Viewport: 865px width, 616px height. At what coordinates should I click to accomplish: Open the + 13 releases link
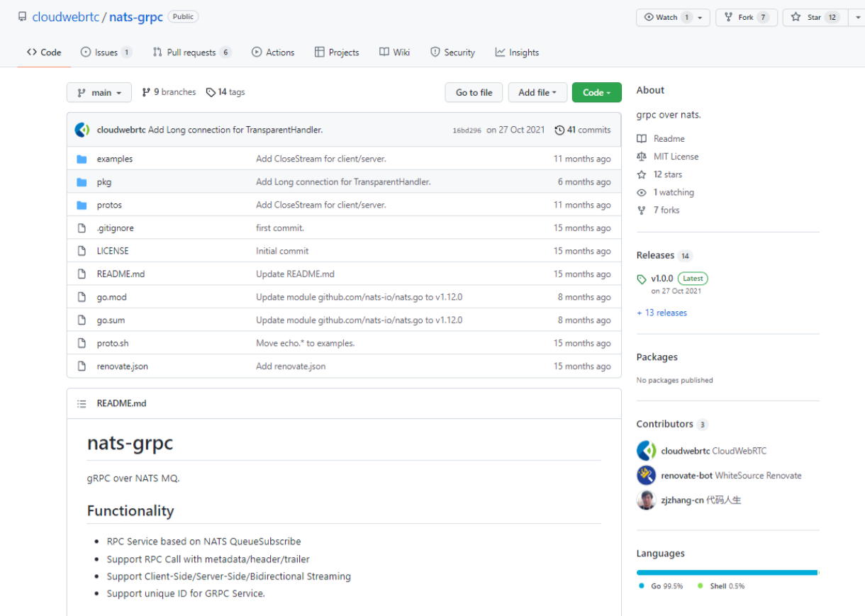[x=662, y=313]
